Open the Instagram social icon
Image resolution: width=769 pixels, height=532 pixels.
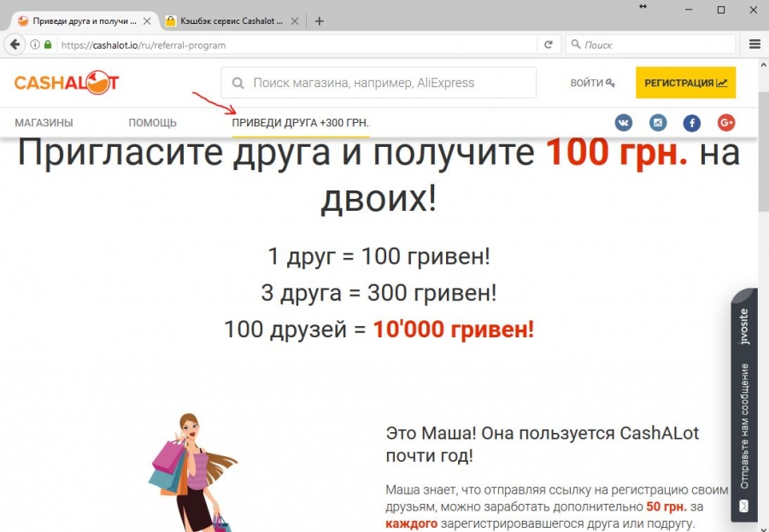pos(658,123)
